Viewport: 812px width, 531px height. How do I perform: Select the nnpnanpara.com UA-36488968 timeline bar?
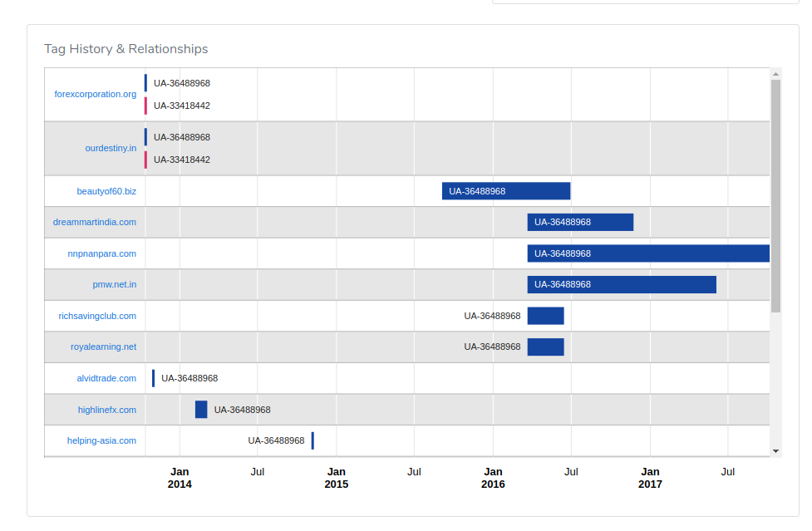pos(648,253)
